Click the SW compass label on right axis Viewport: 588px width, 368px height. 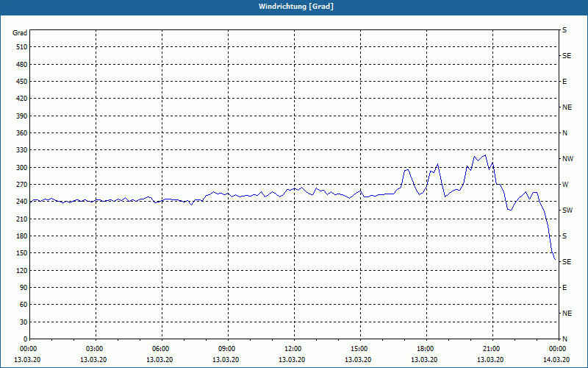click(x=567, y=210)
